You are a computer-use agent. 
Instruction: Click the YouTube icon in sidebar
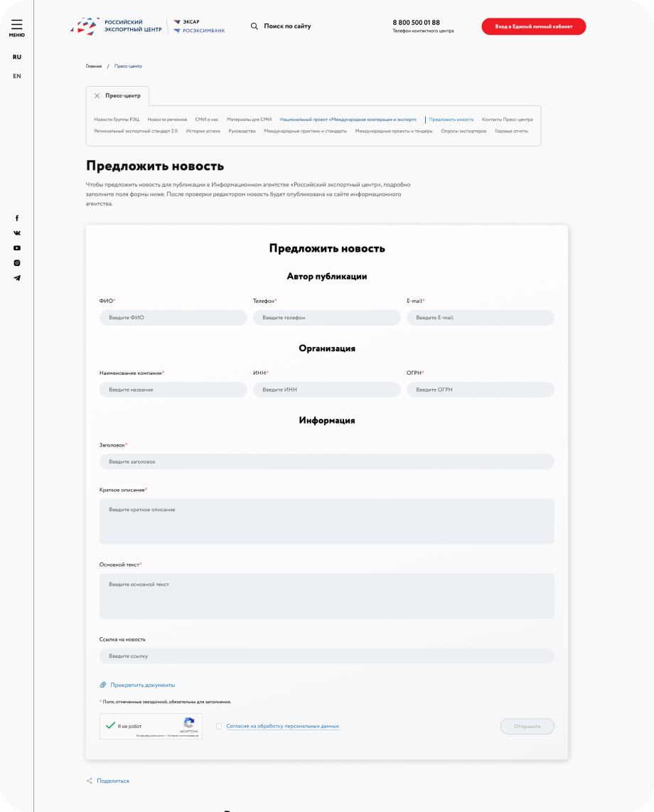click(x=17, y=248)
